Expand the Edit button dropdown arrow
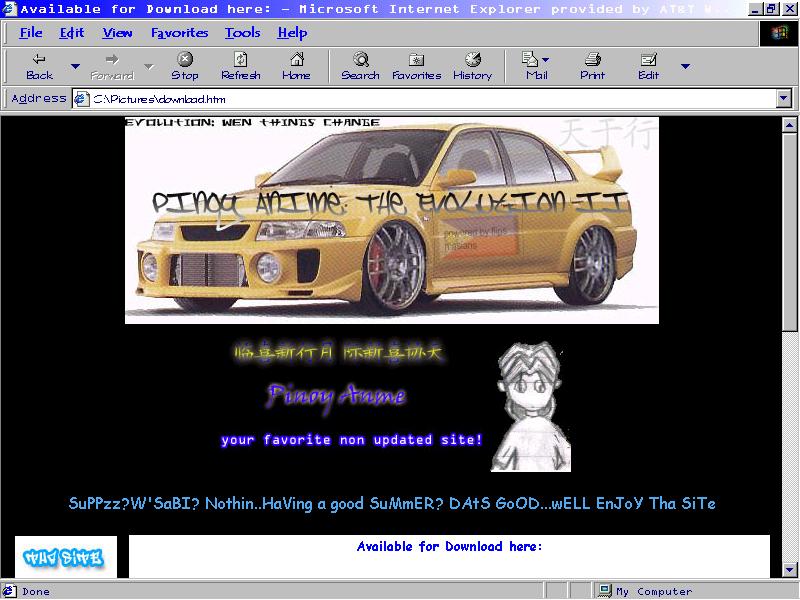 tap(685, 66)
